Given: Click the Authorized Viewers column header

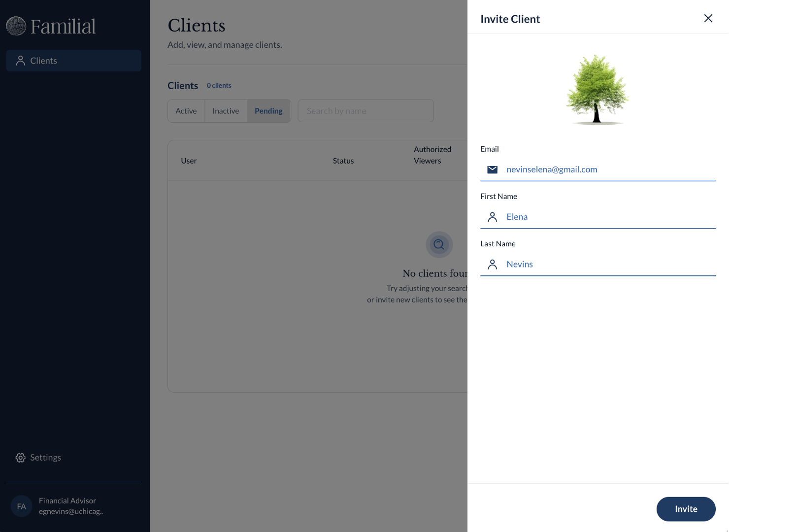Looking at the screenshot, I should tap(432, 155).
